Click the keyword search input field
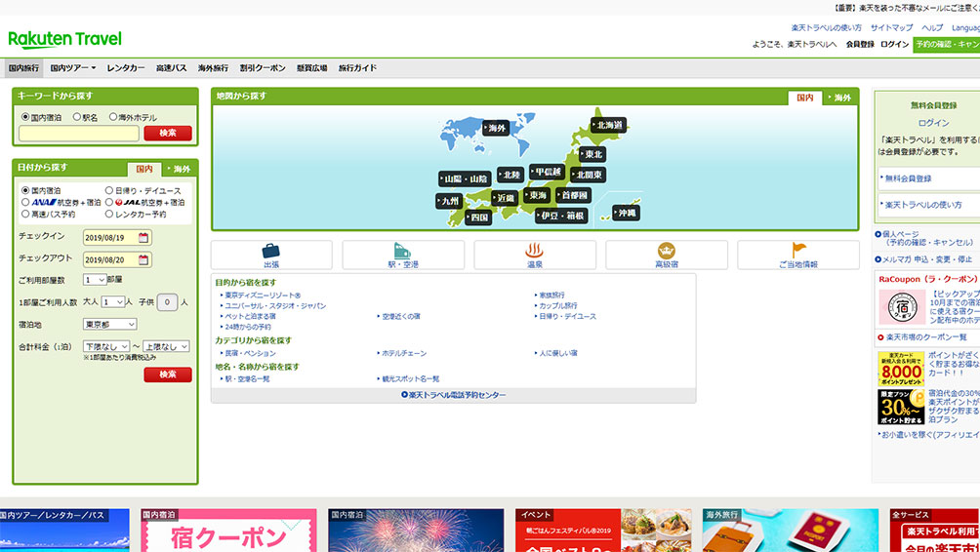The width and height of the screenshot is (980, 552). [x=78, y=134]
